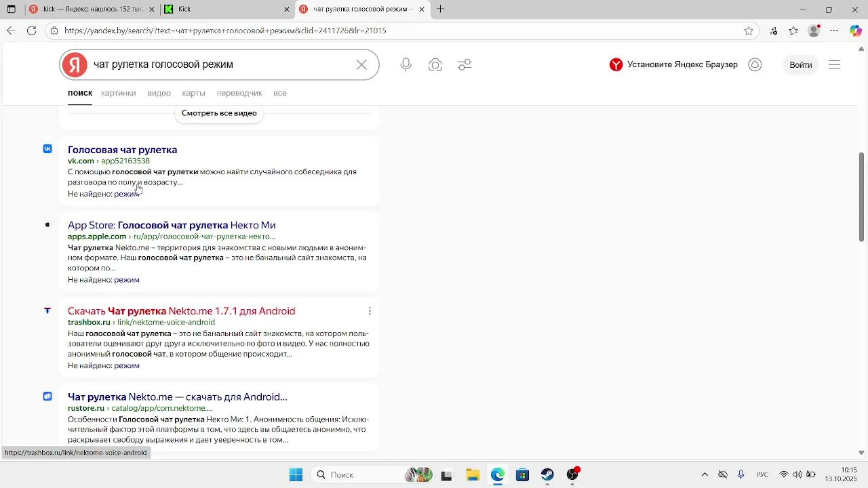Image resolution: width=868 pixels, height=488 pixels.
Task: Open the Yandex hamburger menu
Action: (835, 65)
